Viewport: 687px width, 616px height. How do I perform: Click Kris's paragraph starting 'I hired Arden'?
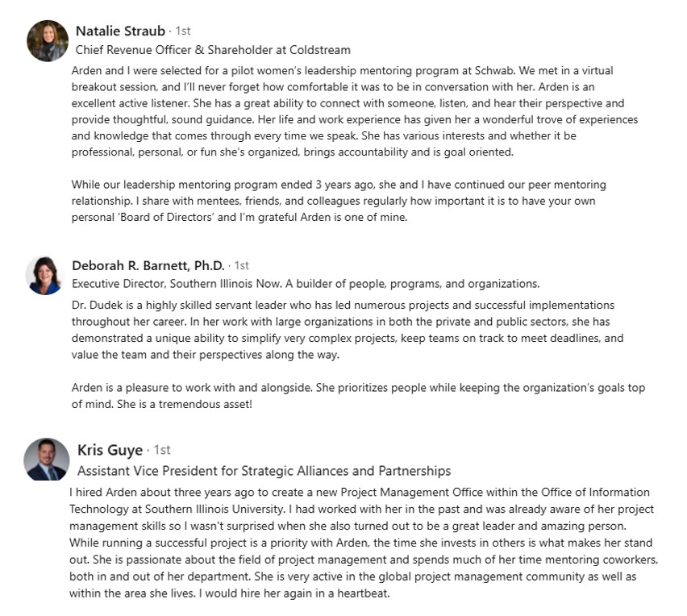click(364, 543)
